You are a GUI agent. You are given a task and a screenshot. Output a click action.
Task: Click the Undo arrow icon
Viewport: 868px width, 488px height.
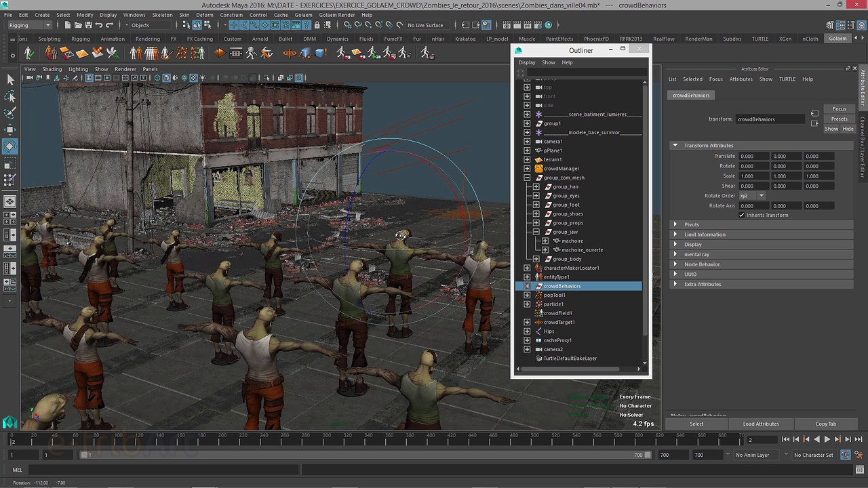[99, 25]
